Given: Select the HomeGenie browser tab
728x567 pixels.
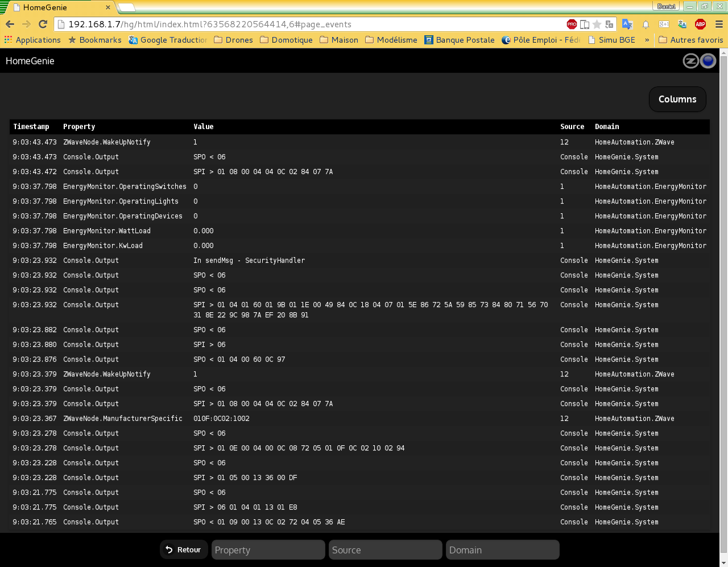Looking at the screenshot, I should click(60, 7).
